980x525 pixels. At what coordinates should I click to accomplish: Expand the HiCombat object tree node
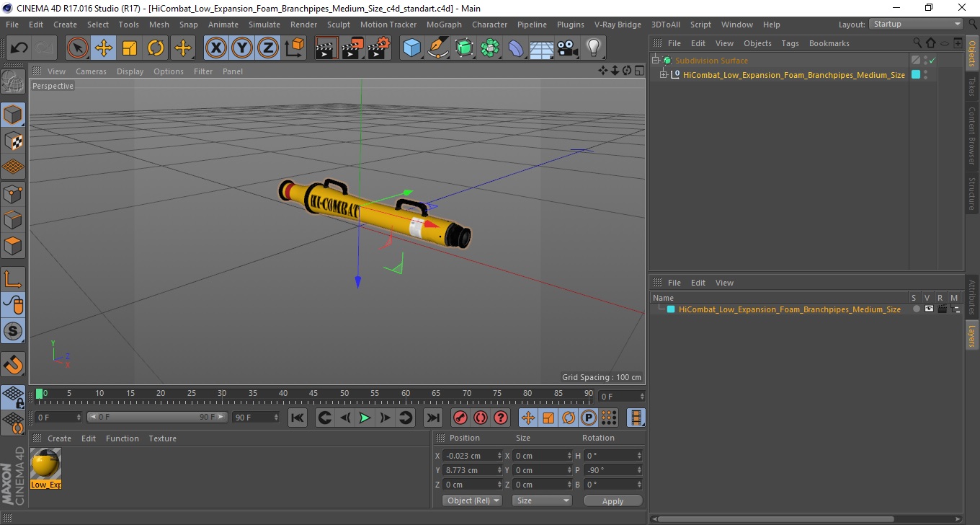pyautogui.click(x=664, y=74)
